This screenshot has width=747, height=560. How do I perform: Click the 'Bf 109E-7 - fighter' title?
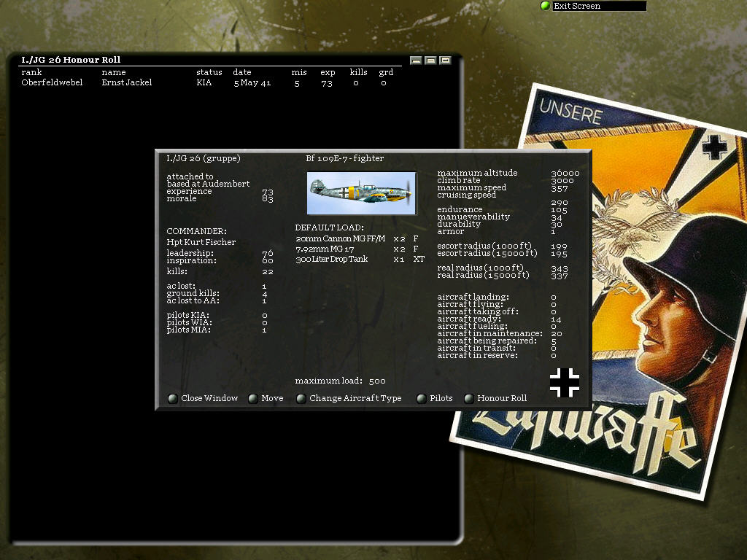tap(344, 158)
